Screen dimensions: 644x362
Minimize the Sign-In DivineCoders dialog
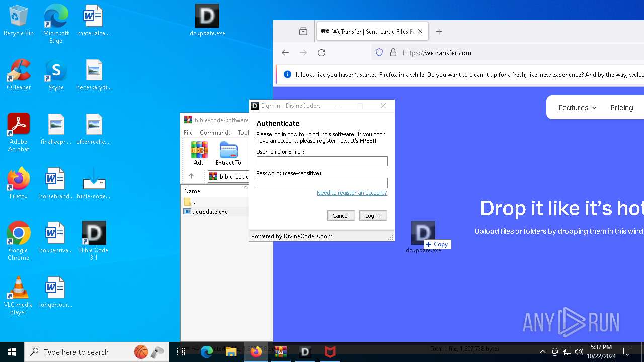[x=338, y=106]
